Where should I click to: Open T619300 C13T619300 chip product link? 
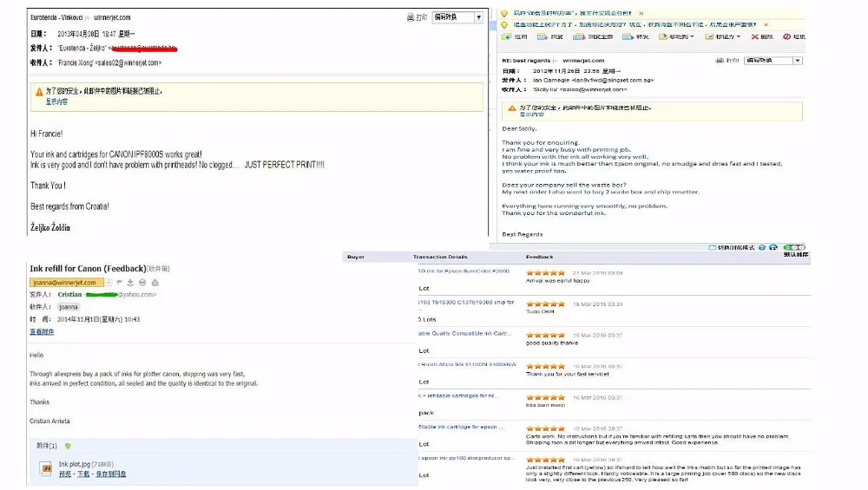tap(466, 303)
